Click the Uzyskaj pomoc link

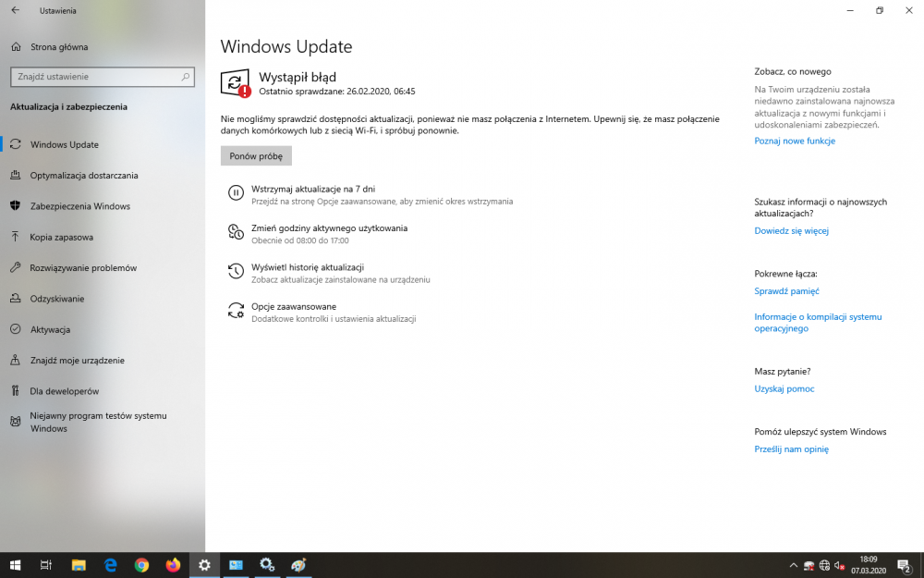(x=784, y=389)
